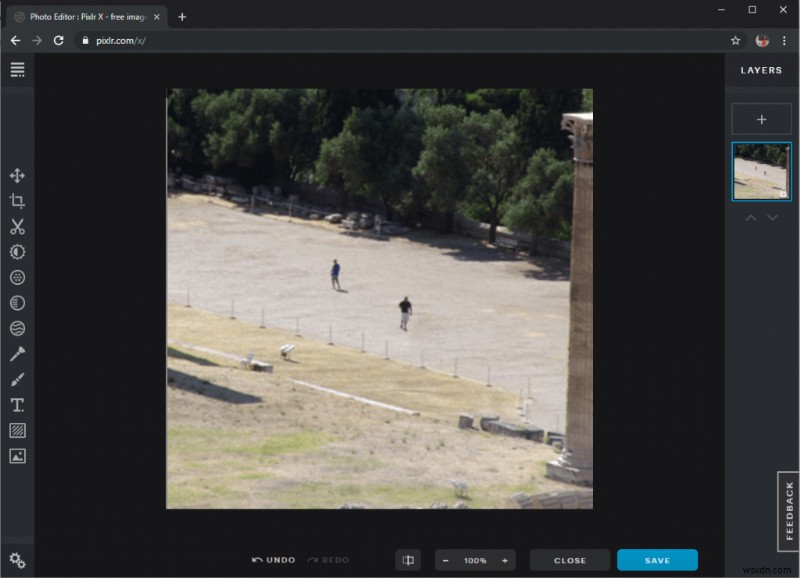Bookmark the page with the star icon
This screenshot has width=800, height=578.
pyautogui.click(x=735, y=41)
